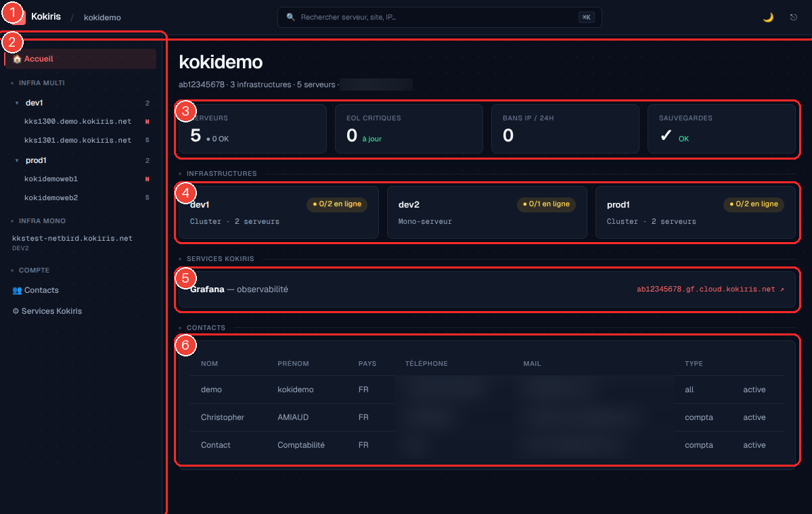Click the search field for servers, sites, IPs

click(439, 17)
